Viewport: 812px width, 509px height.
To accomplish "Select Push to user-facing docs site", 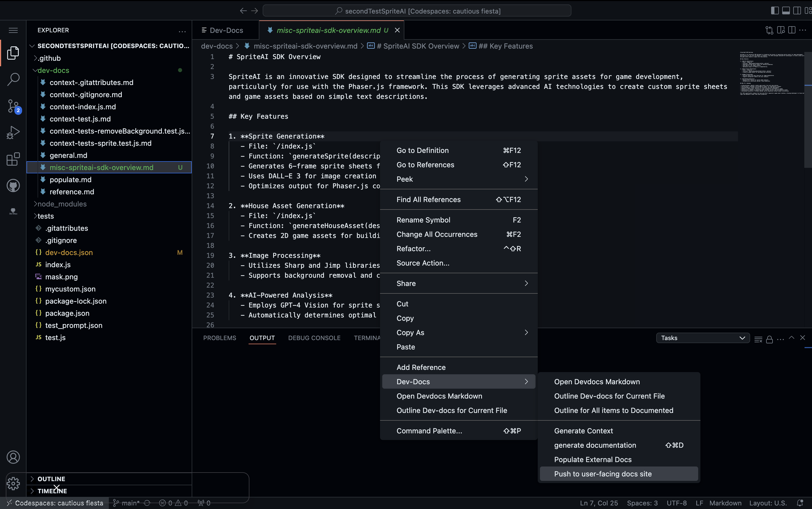I will pos(603,474).
